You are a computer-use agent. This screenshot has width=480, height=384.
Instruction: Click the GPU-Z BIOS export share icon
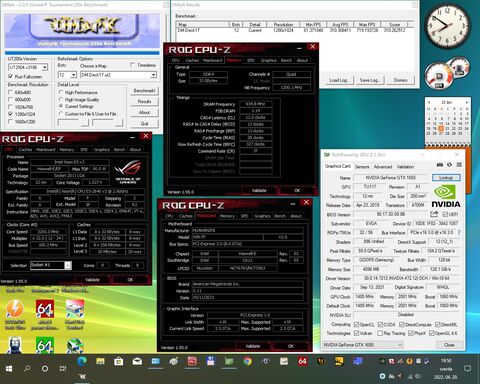pos(434,214)
